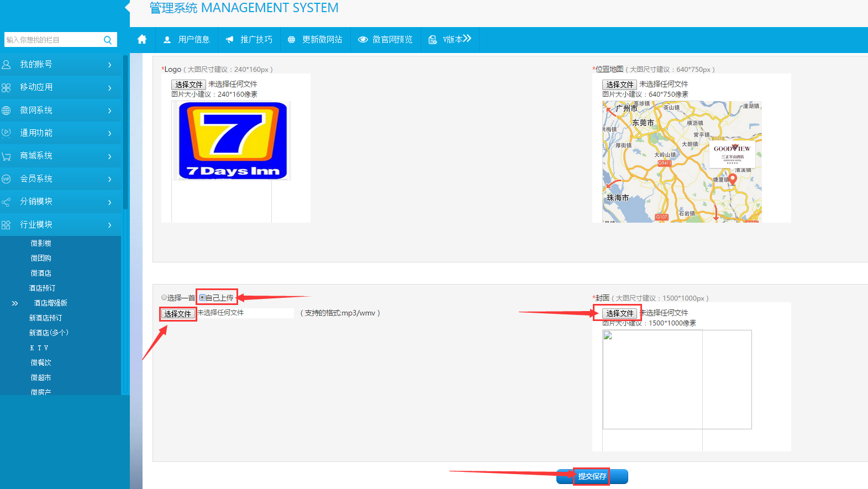Open the 更新微网站 navigation item
The height and width of the screenshot is (489, 868).
(x=315, y=40)
